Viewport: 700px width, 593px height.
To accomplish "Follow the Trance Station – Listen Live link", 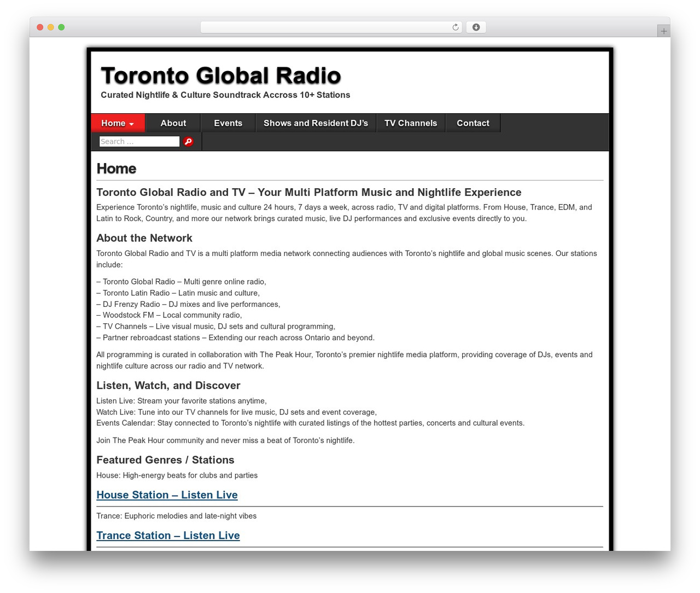I will (x=168, y=536).
